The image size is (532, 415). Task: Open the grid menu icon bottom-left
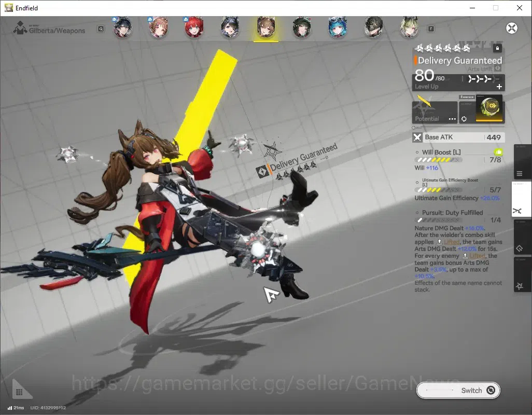click(x=19, y=392)
